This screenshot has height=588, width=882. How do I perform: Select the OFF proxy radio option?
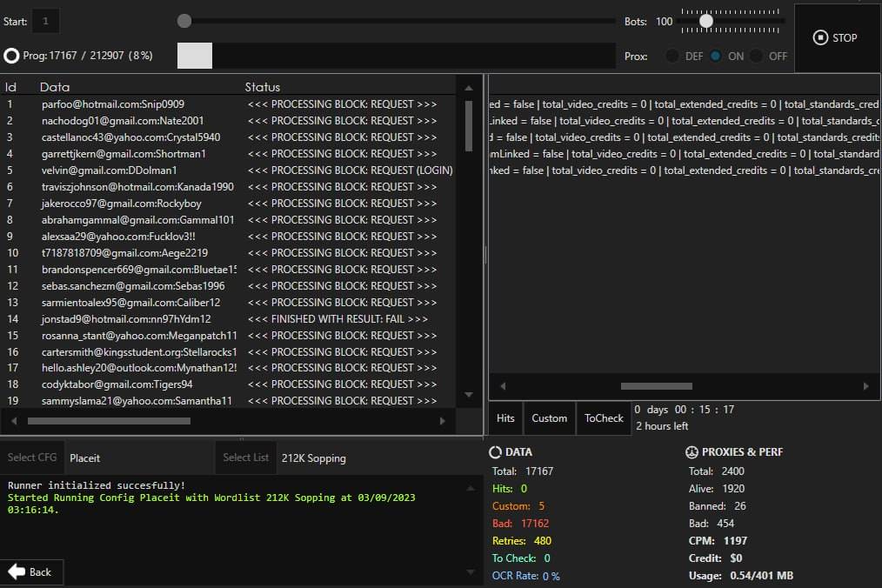[x=757, y=56]
